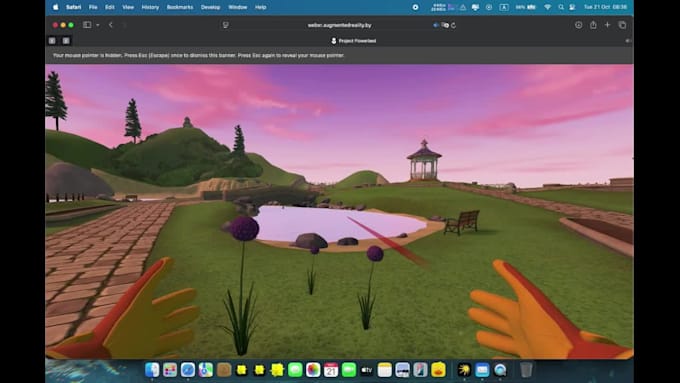Open Apple TV from the Dock
Screen dimensions: 680x383
pyautogui.click(x=366, y=370)
